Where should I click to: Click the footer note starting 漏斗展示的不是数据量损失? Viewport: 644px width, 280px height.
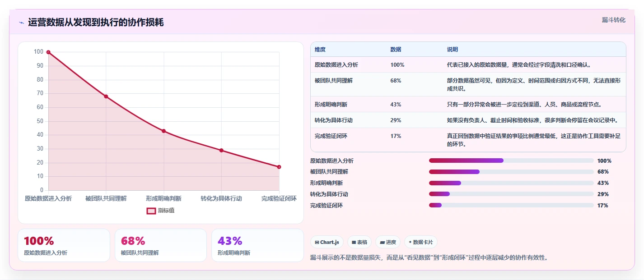[429, 258]
